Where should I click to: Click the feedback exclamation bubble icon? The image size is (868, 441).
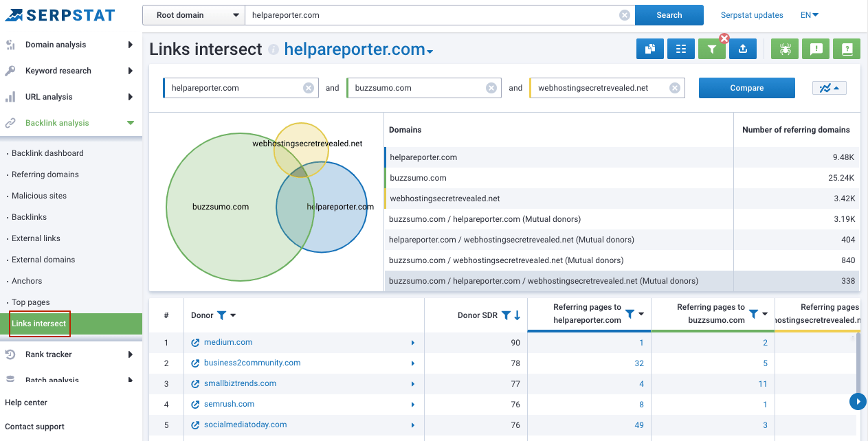[816, 49]
